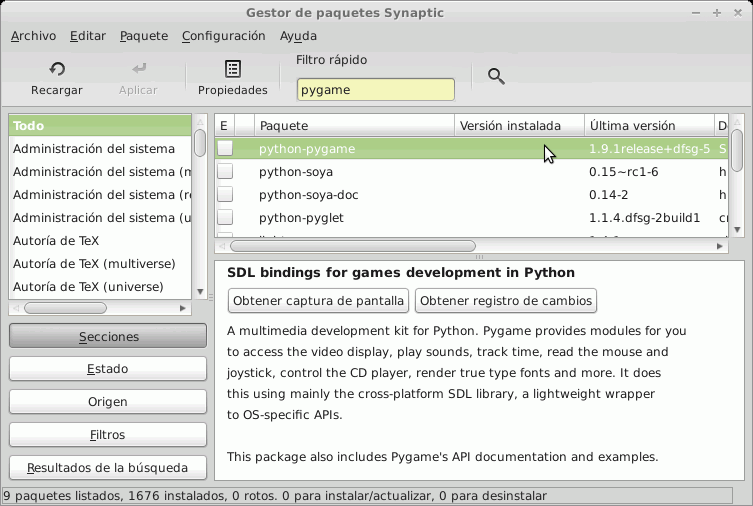Open the Propiedades toolbar icon

coord(233,69)
